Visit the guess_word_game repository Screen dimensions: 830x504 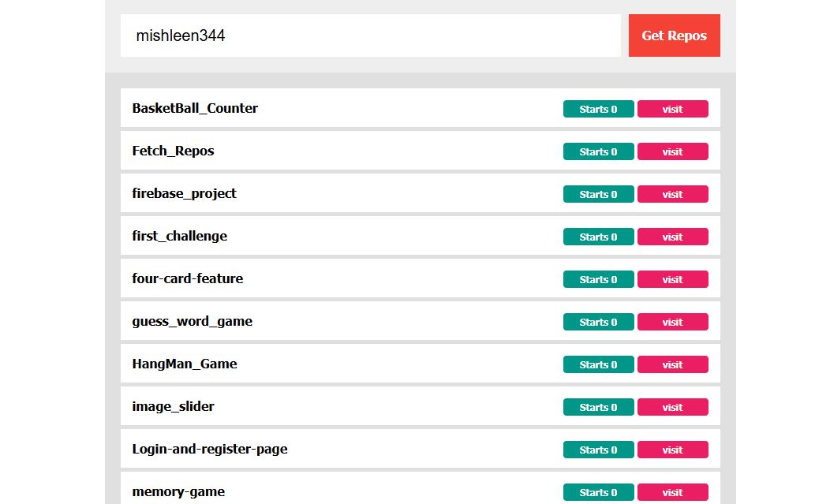tap(672, 322)
